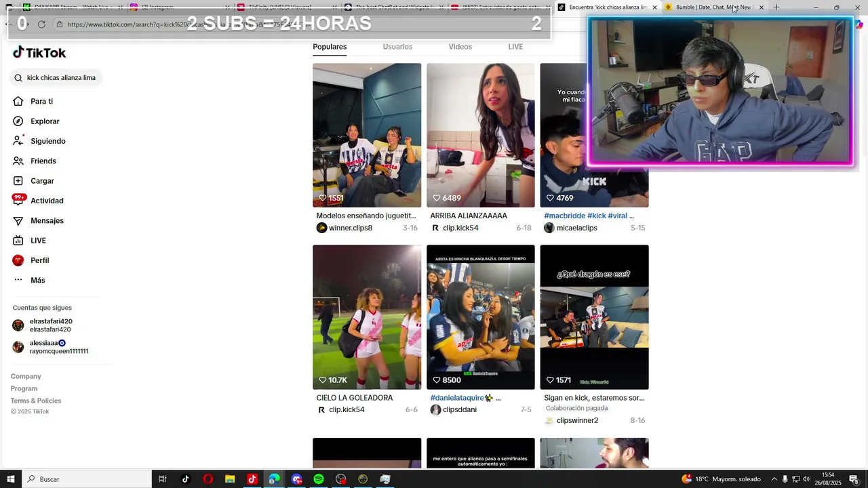The width and height of the screenshot is (868, 488).
Task: Click the Windows Buscar search box
Action: pos(86,479)
